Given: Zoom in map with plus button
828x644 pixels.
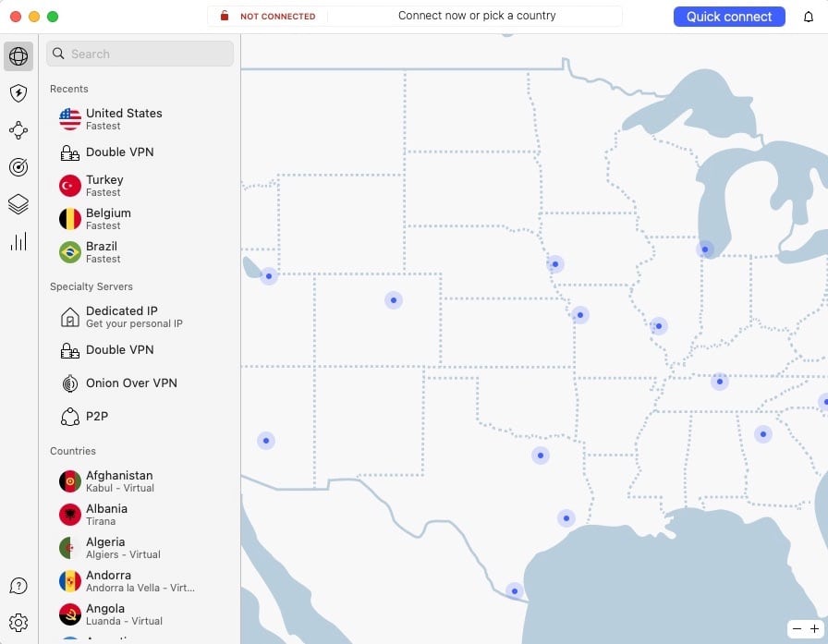Looking at the screenshot, I should 814,628.
